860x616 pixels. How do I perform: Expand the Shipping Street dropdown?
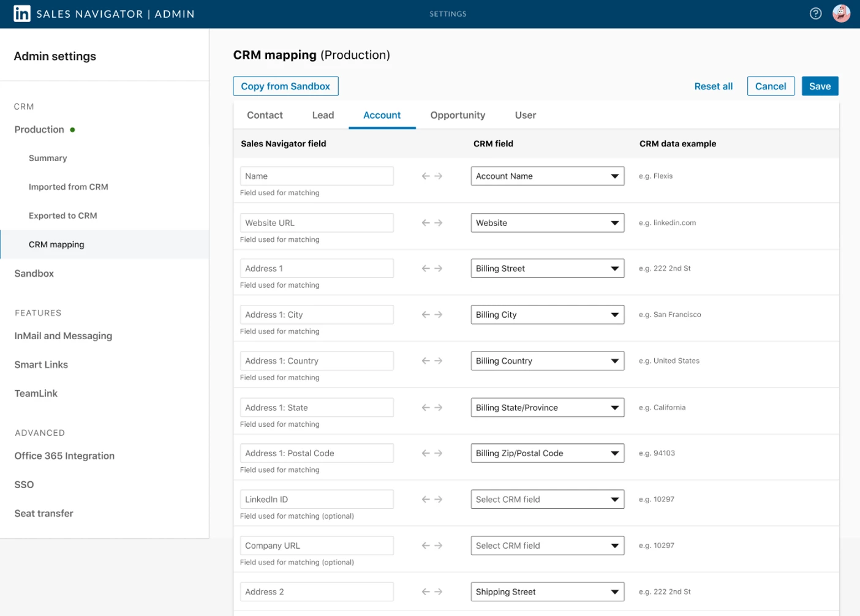pos(547,592)
